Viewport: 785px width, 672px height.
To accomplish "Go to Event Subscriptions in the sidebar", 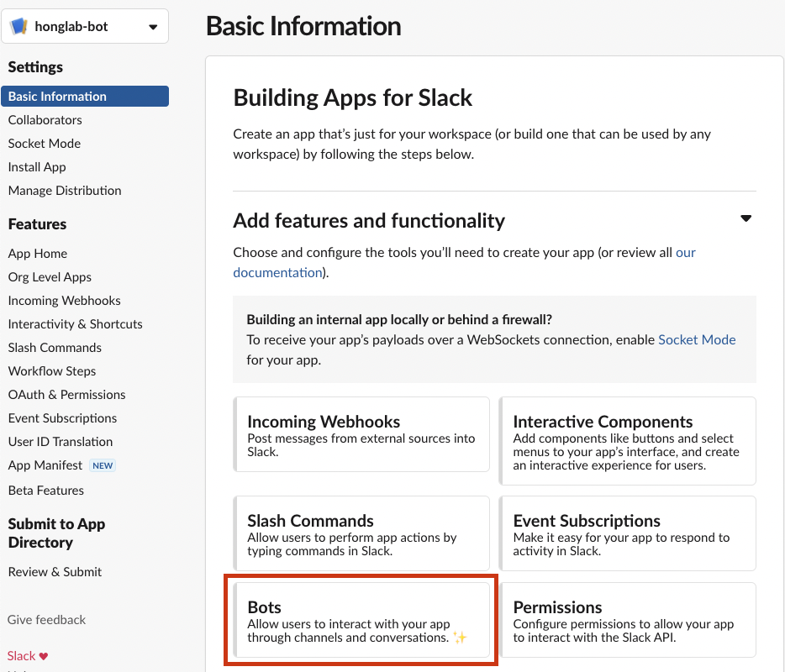I will click(62, 418).
